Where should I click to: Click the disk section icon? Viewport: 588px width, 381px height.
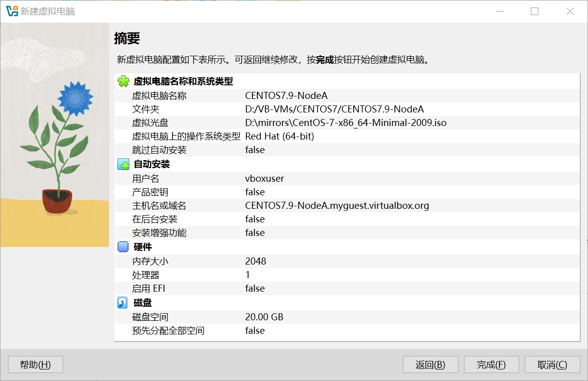pos(122,303)
